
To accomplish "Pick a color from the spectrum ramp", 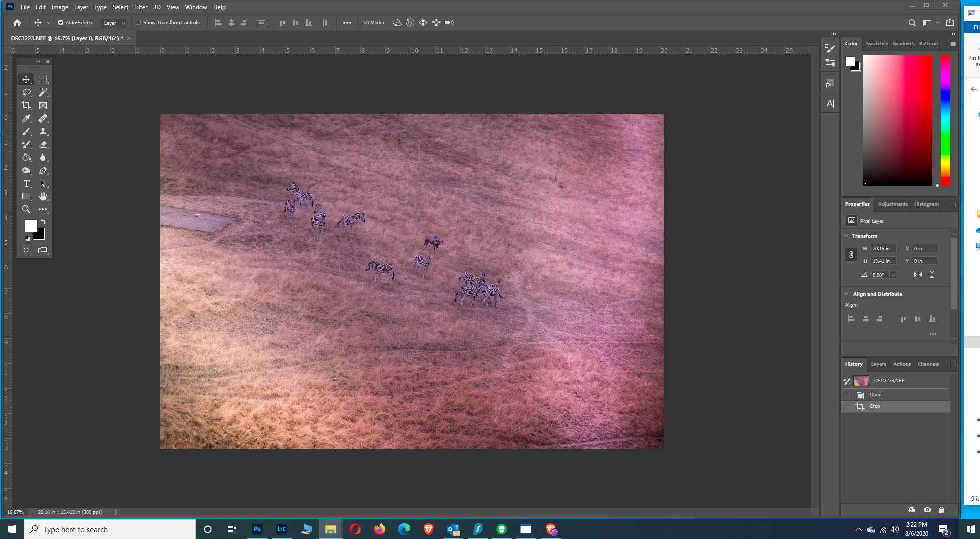I will (944, 120).
